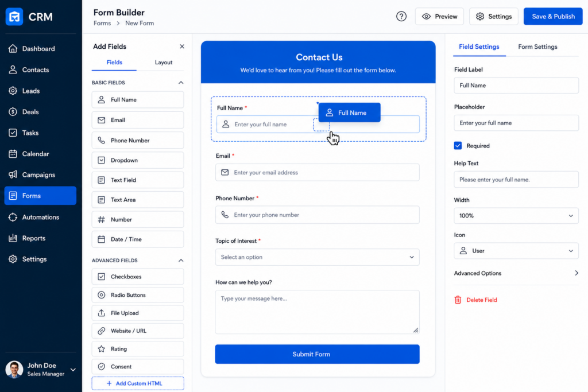This screenshot has width=588, height=392.
Task: Select the Text Area field in the palette
Action: (x=138, y=200)
